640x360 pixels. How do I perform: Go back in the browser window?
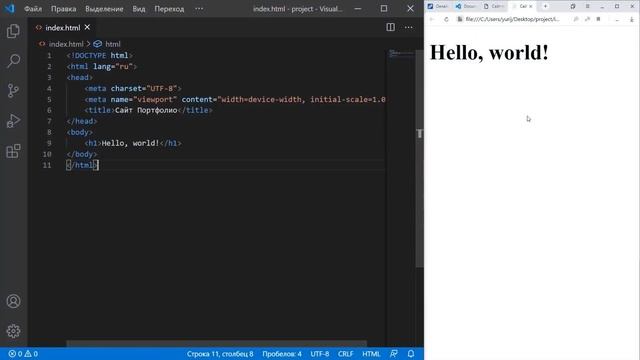(x=432, y=19)
